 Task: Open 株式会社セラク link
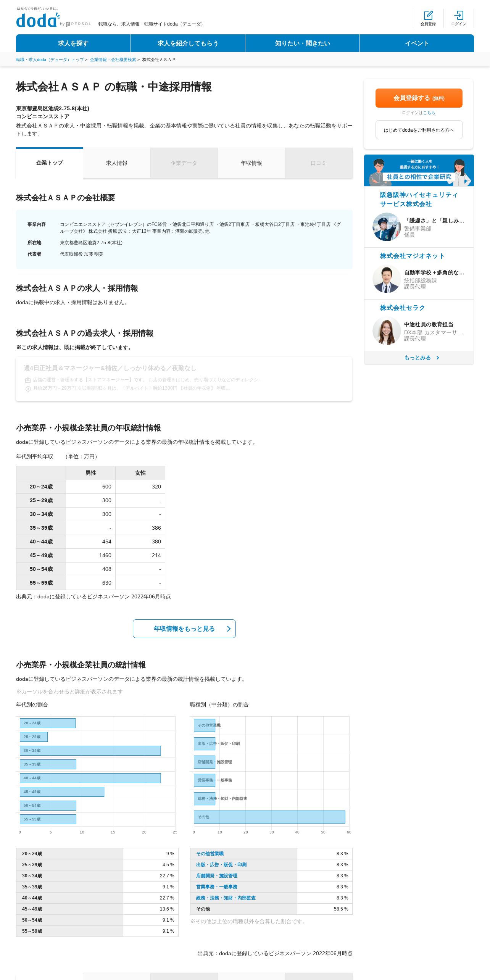pos(402,308)
